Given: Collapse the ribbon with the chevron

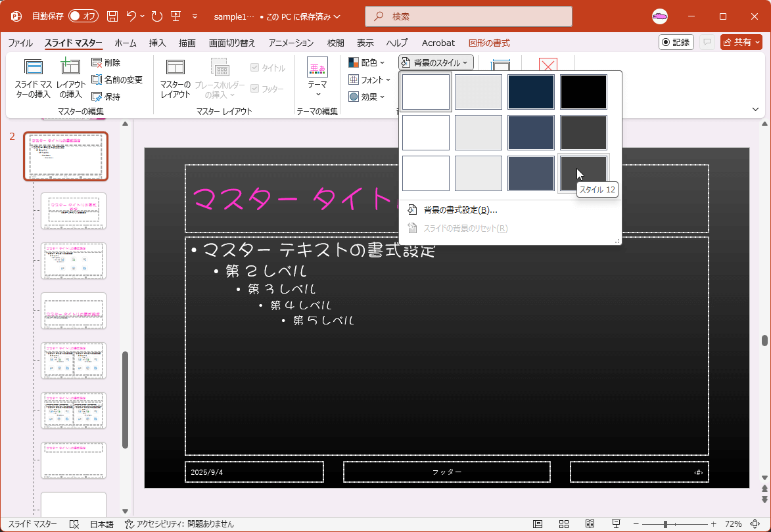Looking at the screenshot, I should pos(755,110).
